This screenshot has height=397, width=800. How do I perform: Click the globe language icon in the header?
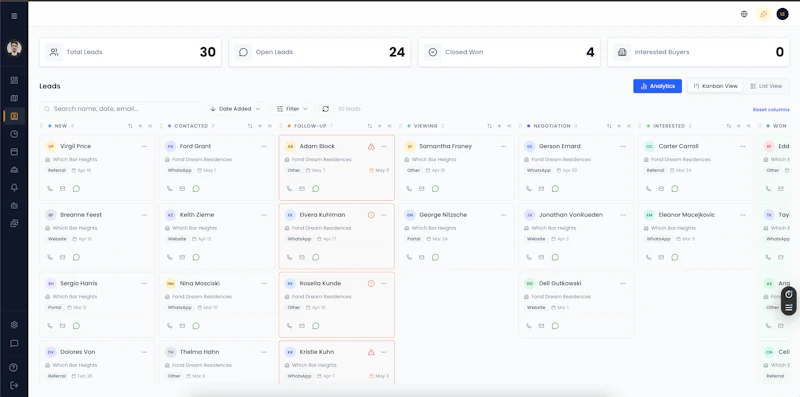[x=744, y=14]
